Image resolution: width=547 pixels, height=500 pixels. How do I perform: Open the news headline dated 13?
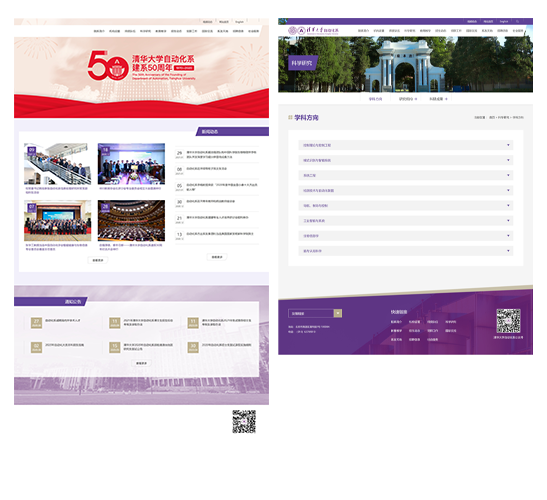click(x=220, y=234)
